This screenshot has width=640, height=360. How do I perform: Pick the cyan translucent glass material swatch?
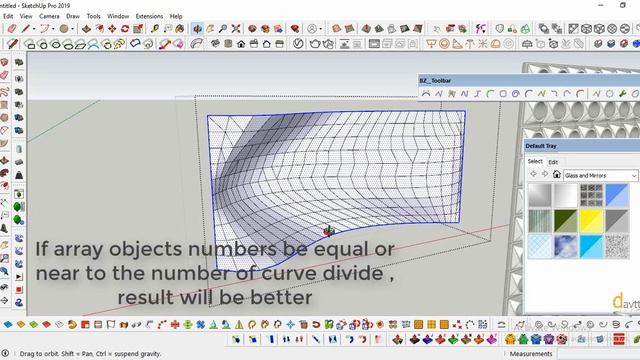[591, 247]
